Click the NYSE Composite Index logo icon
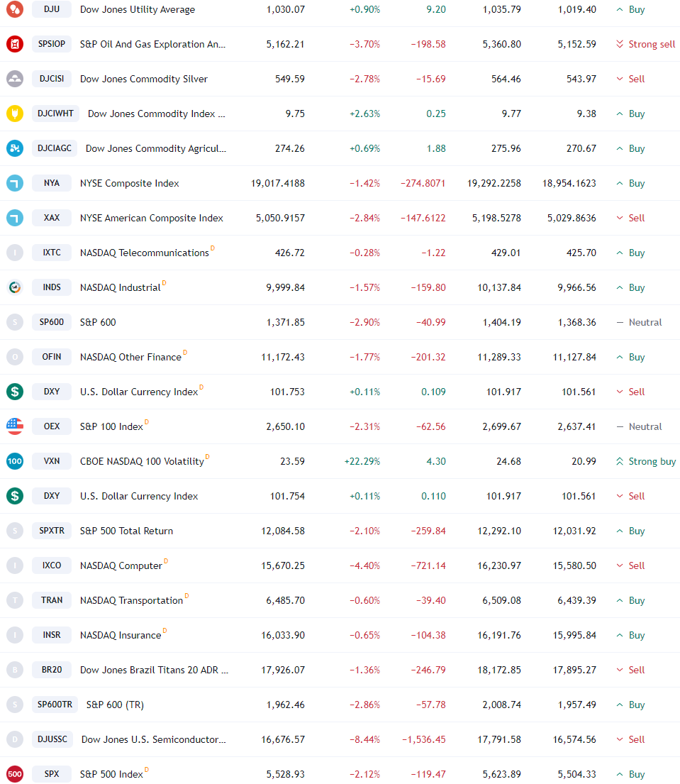This screenshot has width=680, height=784. click(15, 183)
